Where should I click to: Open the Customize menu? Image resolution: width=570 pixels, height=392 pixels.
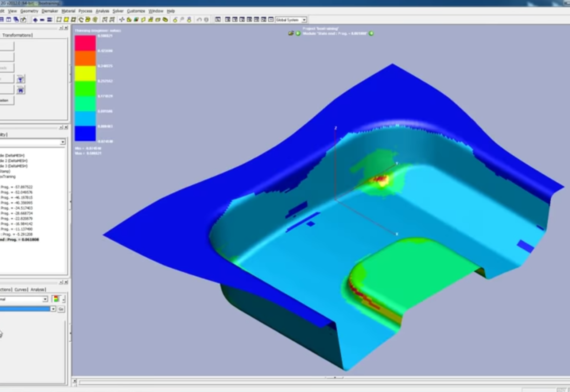(x=136, y=11)
